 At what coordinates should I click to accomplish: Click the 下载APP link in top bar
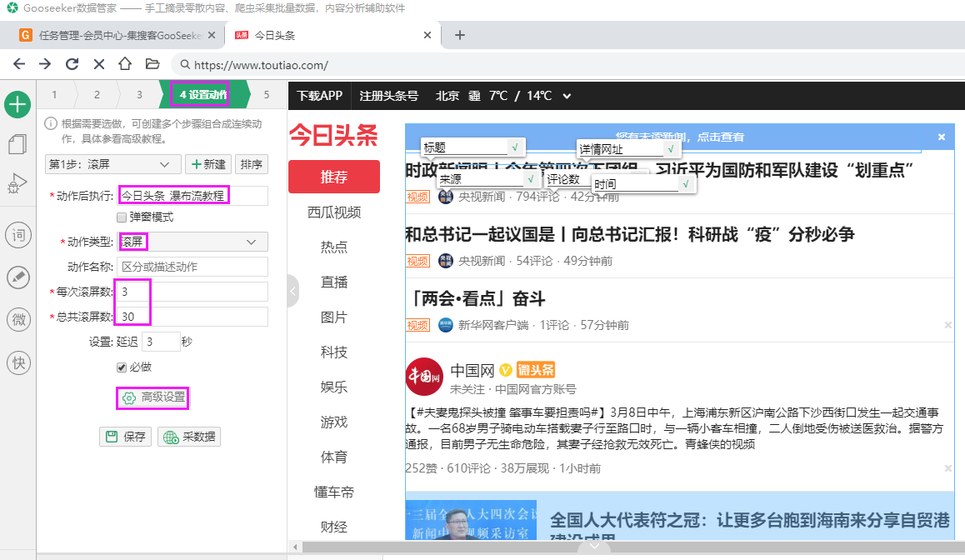coord(319,96)
